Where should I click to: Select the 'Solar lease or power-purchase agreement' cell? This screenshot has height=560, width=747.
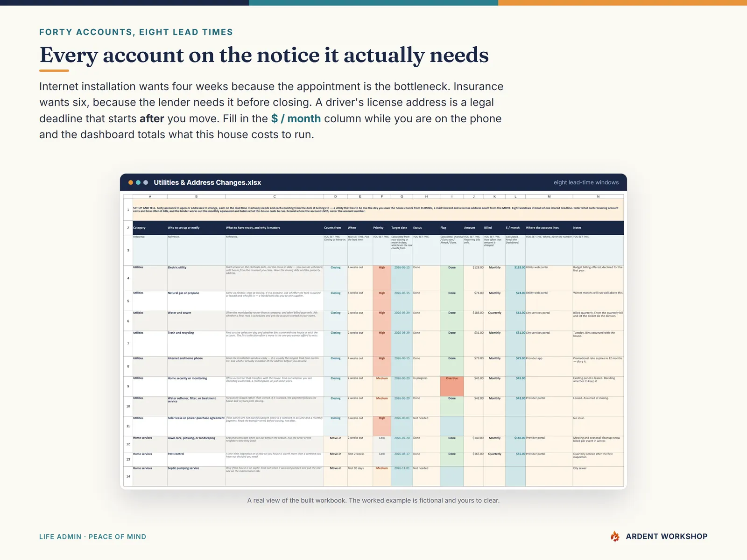pyautogui.click(x=196, y=426)
